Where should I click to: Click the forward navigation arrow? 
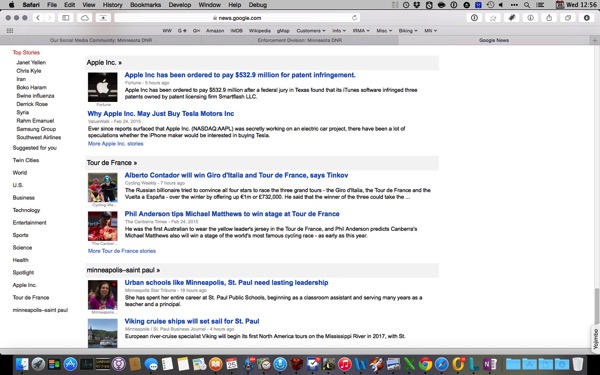[50, 18]
